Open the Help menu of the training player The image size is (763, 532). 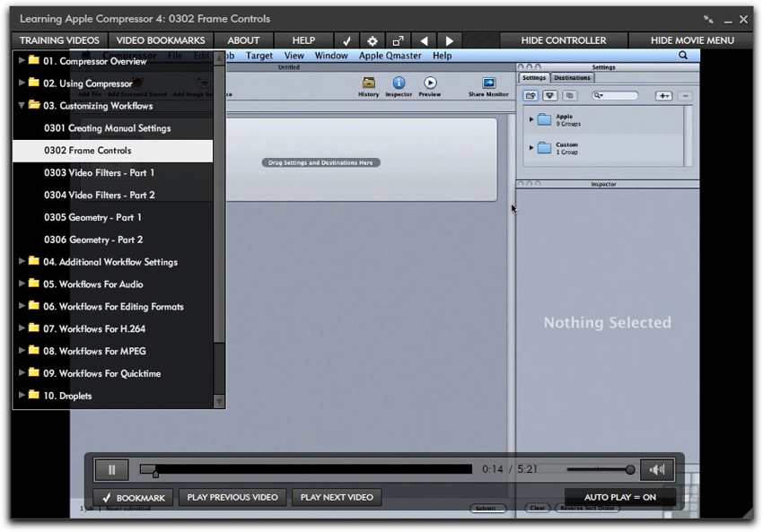(303, 41)
